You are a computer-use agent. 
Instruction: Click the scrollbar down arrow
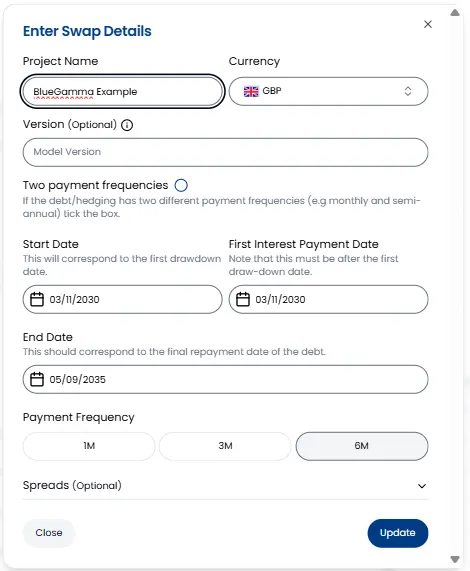point(455,559)
